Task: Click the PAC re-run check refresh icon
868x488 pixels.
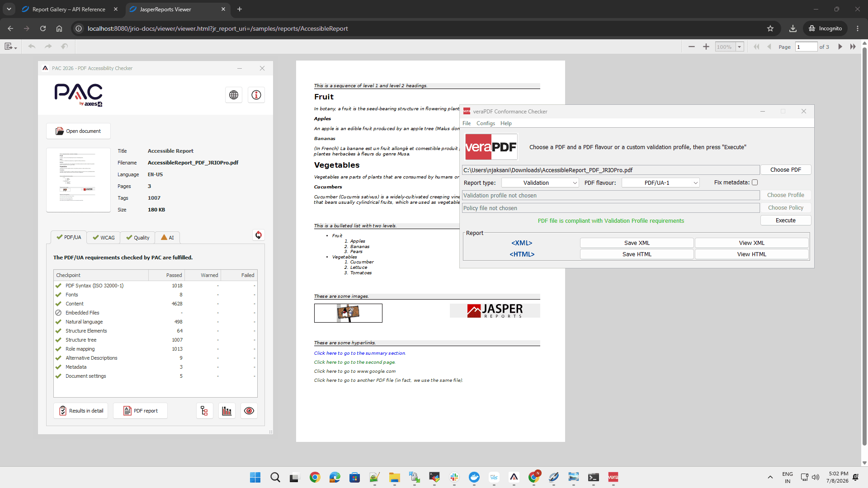Action: [259, 235]
